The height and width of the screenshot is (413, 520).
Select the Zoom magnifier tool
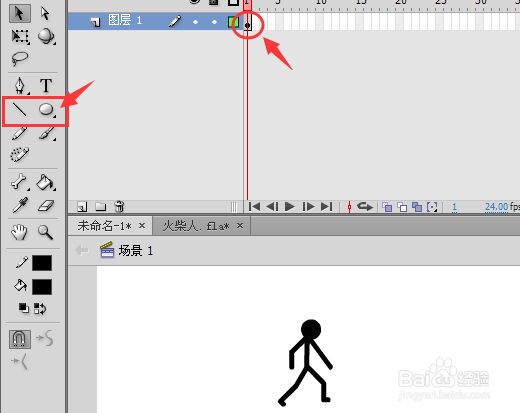pos(45,232)
